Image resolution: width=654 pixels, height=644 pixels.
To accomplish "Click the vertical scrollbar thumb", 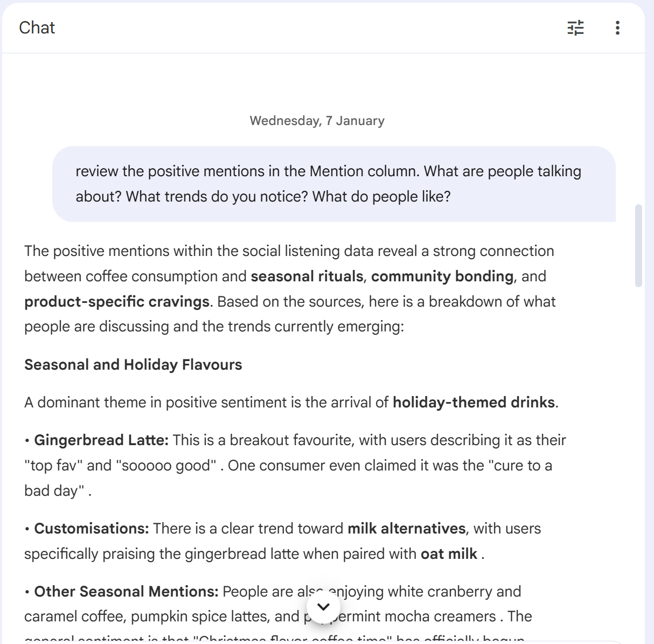I will pos(639,245).
